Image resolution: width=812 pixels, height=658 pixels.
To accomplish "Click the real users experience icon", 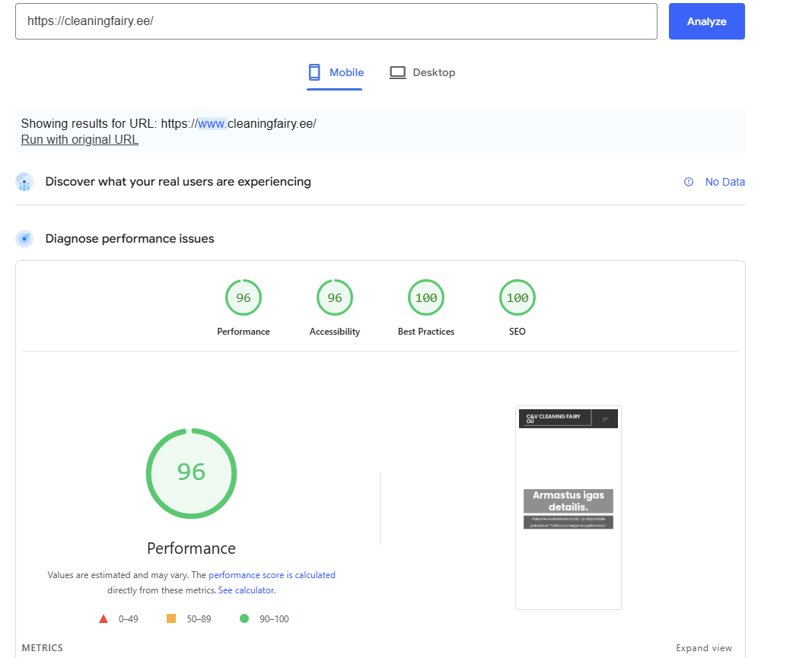I will (x=24, y=183).
